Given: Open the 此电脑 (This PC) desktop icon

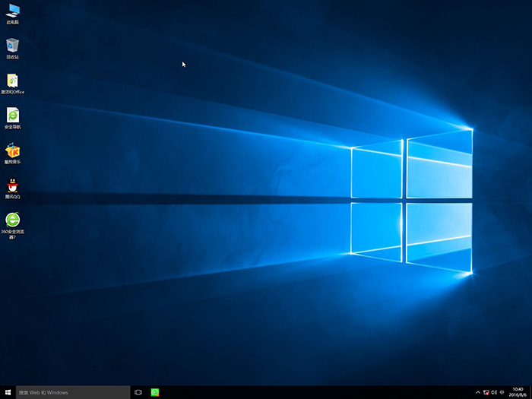Looking at the screenshot, I should point(13,11).
